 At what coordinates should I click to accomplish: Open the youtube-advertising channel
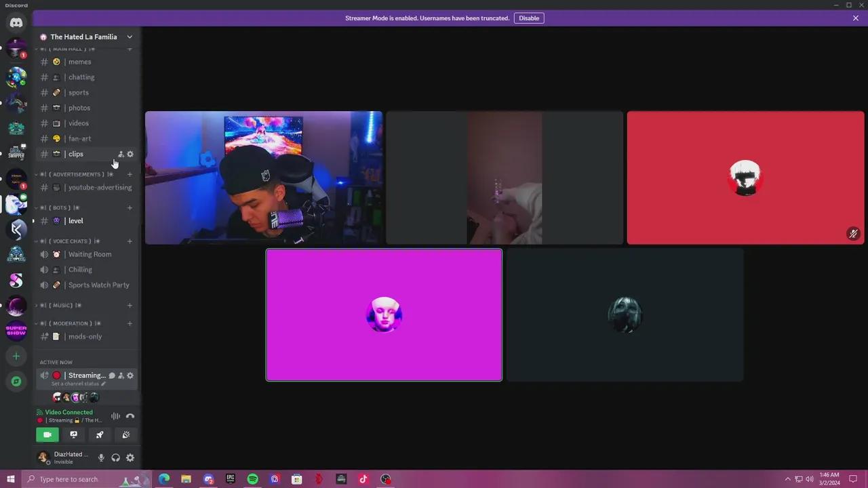(x=87, y=187)
